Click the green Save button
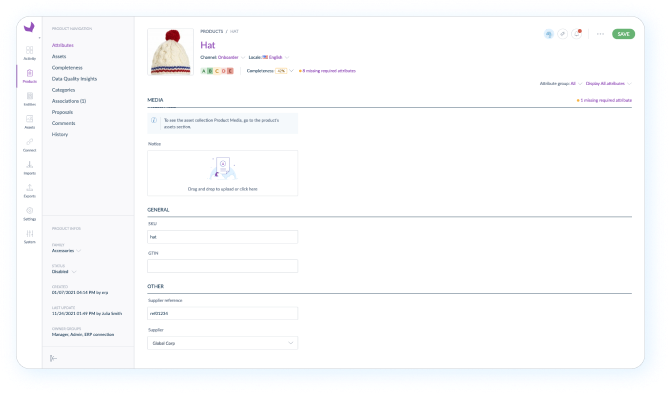 [623, 34]
